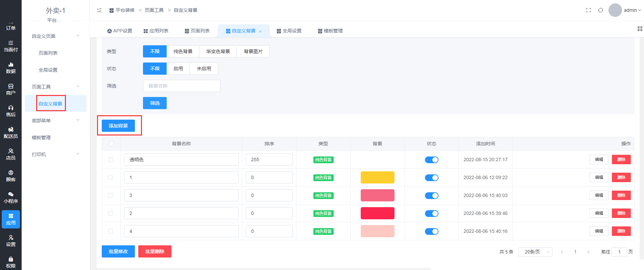Open the 商户 merchant sidebar icon
Screen dimensions: 644x270
pos(11,90)
